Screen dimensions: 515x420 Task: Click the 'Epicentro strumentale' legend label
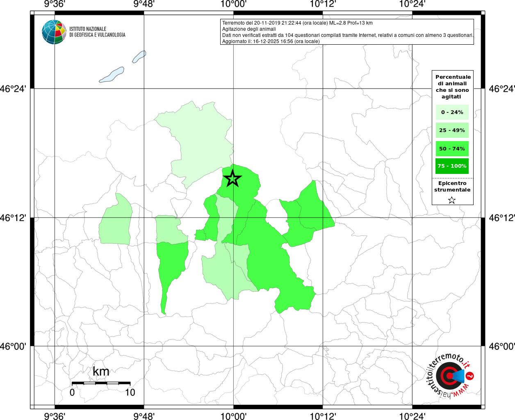452,187
